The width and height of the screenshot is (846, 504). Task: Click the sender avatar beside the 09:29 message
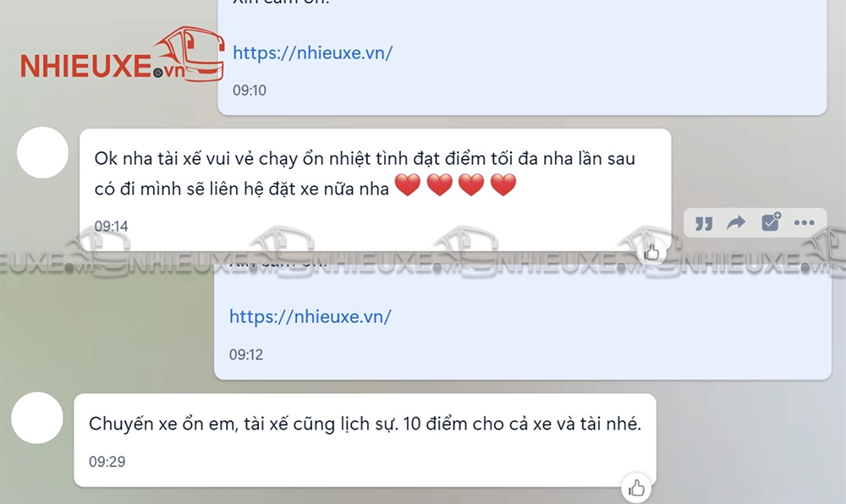click(x=37, y=418)
